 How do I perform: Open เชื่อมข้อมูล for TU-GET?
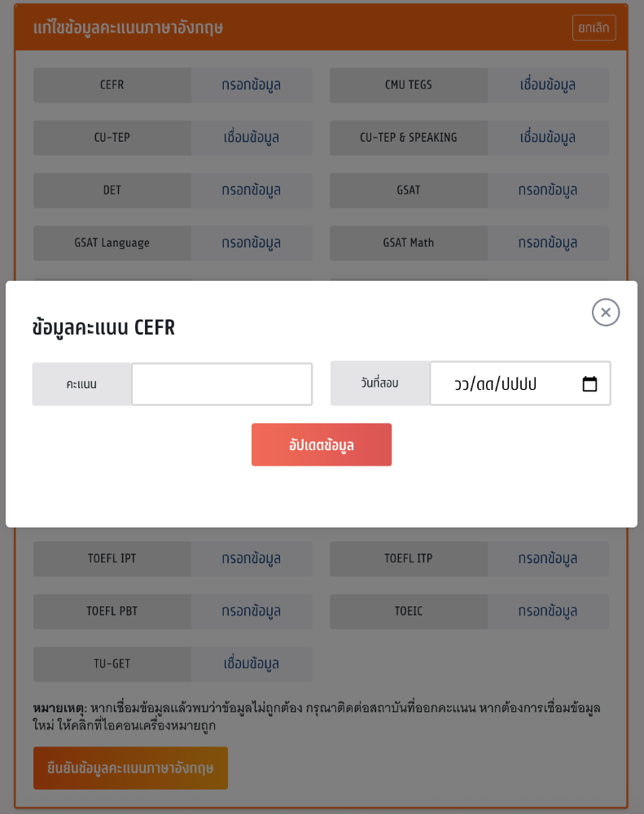pyautogui.click(x=252, y=663)
